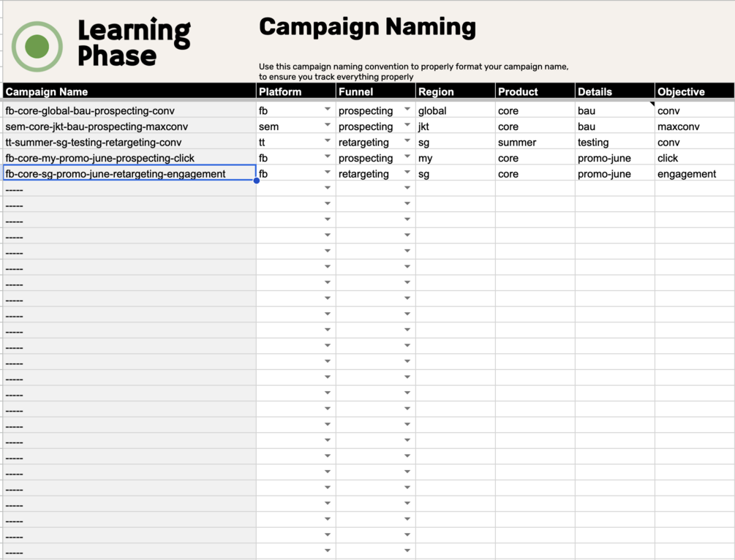The width and height of the screenshot is (735, 560).
Task: Expand Platform dropdown showing tt
Action: (x=327, y=140)
